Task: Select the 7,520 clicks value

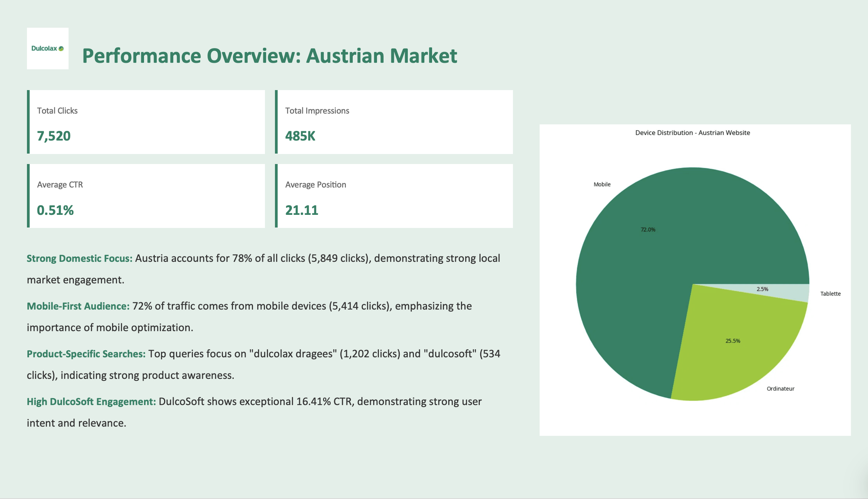Action: coord(54,136)
